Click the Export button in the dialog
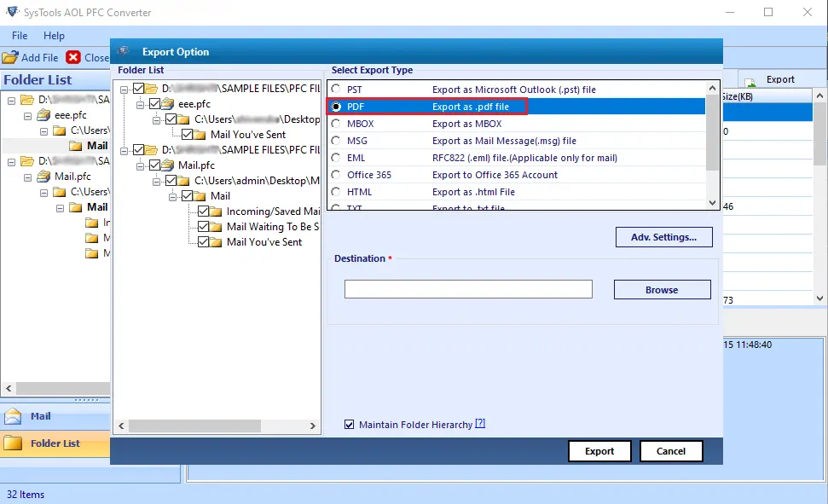This screenshot has width=828, height=504. point(599,451)
